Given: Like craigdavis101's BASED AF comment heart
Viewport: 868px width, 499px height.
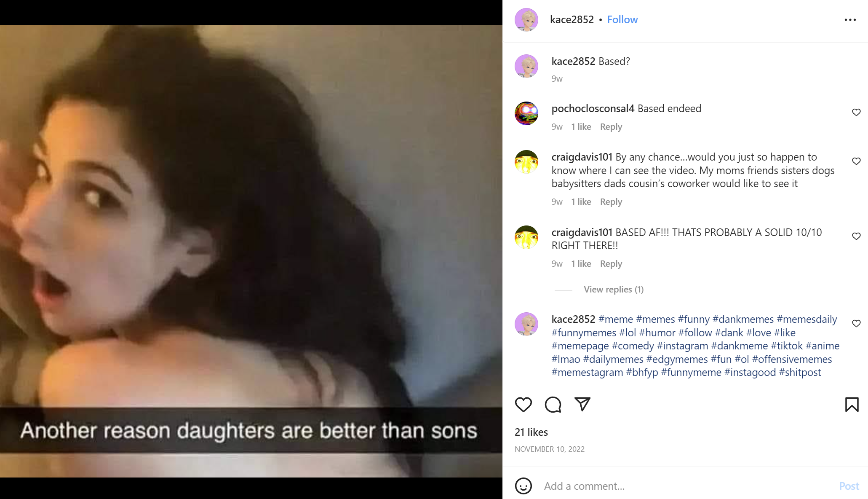Looking at the screenshot, I should click(856, 236).
